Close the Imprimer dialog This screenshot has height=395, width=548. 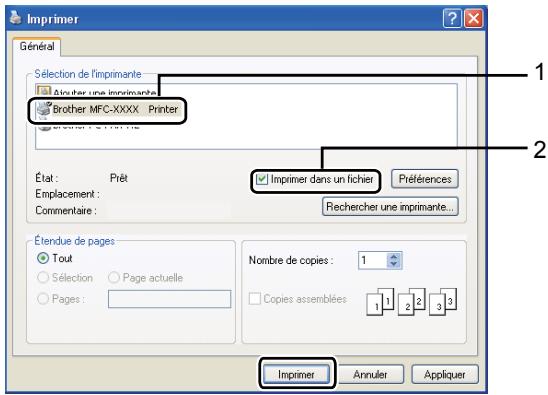(x=474, y=18)
